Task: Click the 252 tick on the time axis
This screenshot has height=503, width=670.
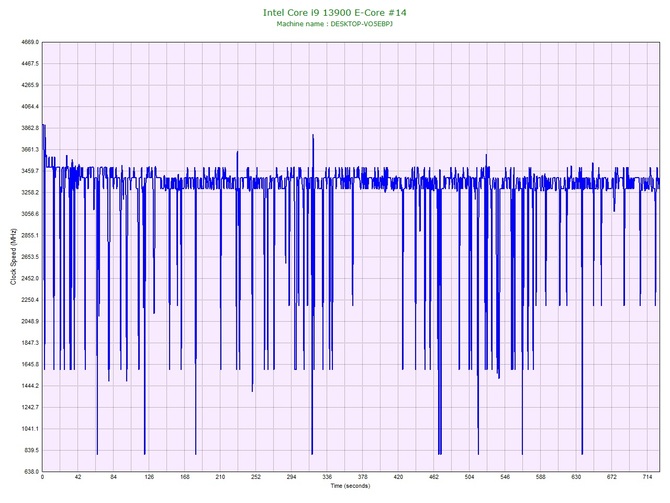Action: [256, 477]
